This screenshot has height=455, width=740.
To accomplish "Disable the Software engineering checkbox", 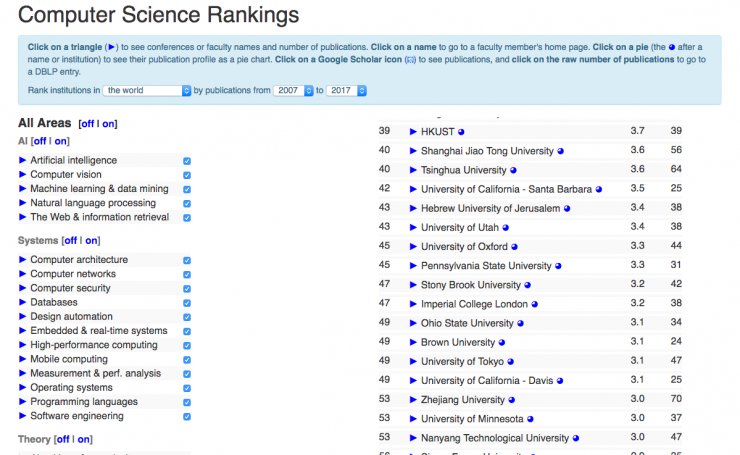I will coord(187,417).
